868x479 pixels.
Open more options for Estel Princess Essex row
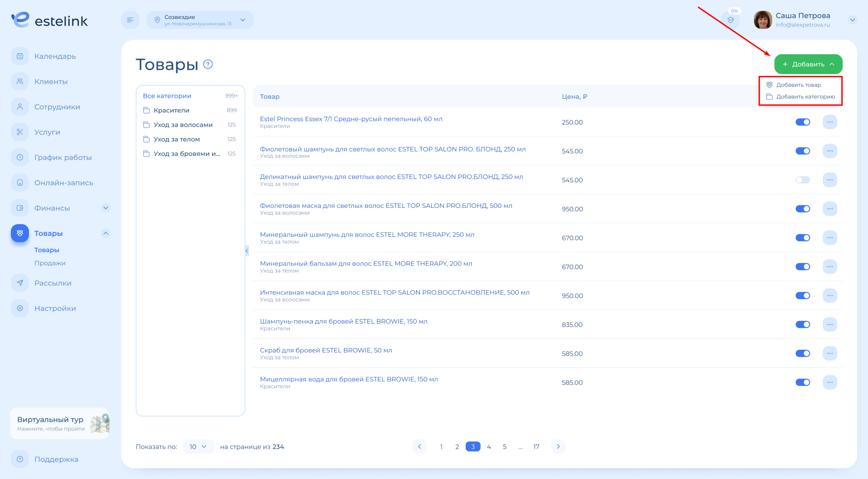pos(830,122)
